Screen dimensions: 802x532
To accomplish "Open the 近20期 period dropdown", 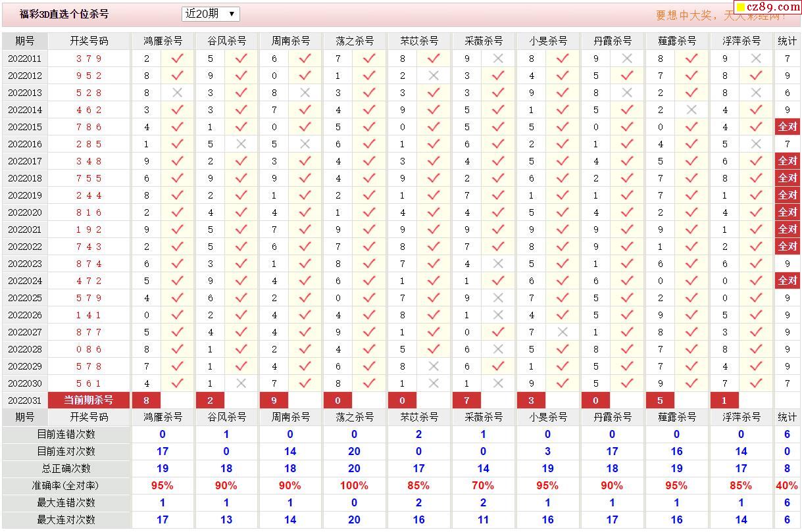I will pyautogui.click(x=211, y=14).
